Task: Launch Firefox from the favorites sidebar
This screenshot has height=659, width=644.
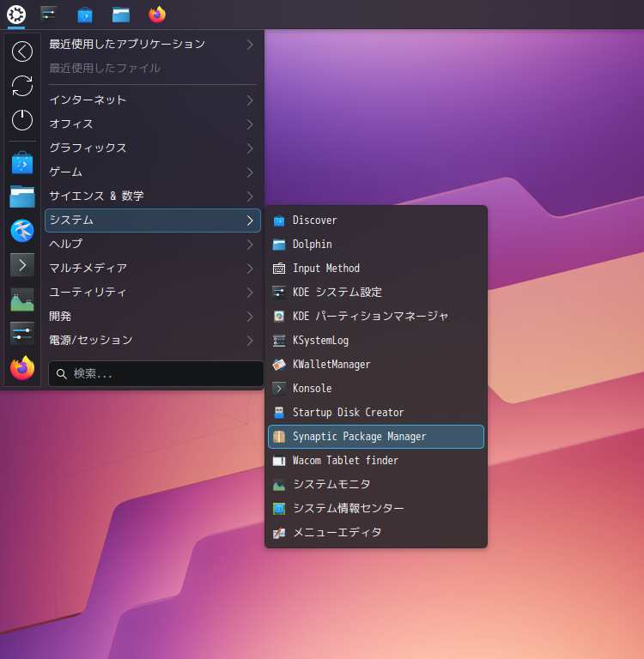Action: point(22,368)
